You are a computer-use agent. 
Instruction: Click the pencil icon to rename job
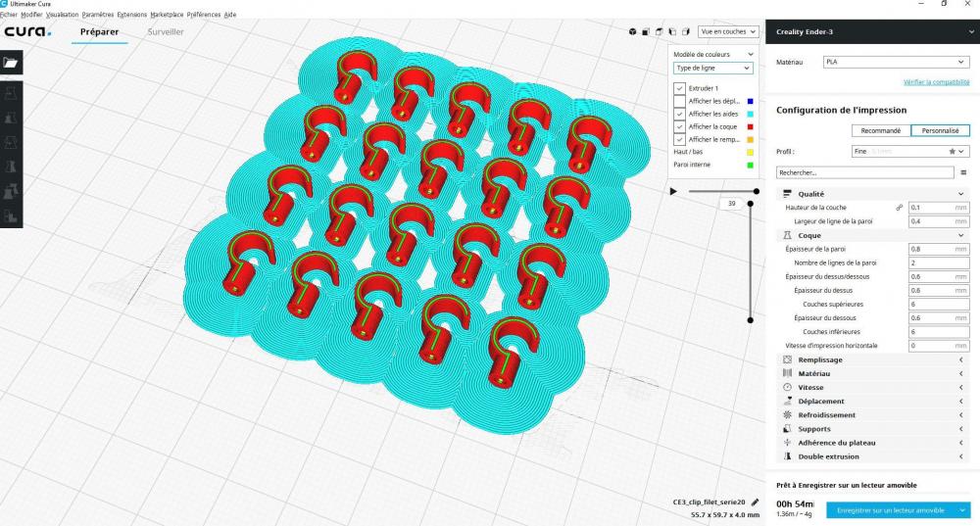click(755, 502)
